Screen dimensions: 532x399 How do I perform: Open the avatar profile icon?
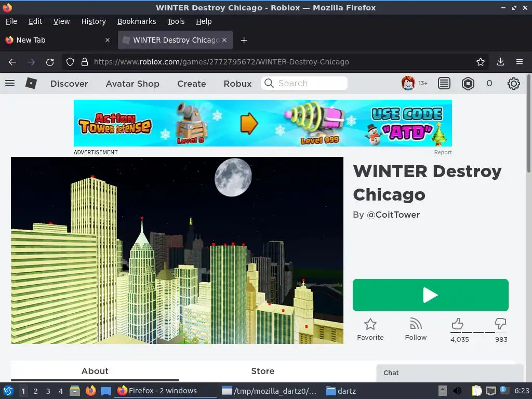coord(408,83)
